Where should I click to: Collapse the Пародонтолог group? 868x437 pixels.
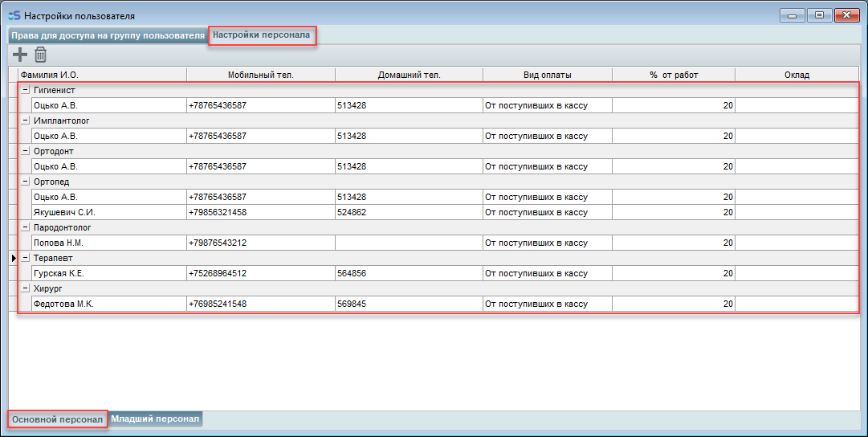point(25,227)
